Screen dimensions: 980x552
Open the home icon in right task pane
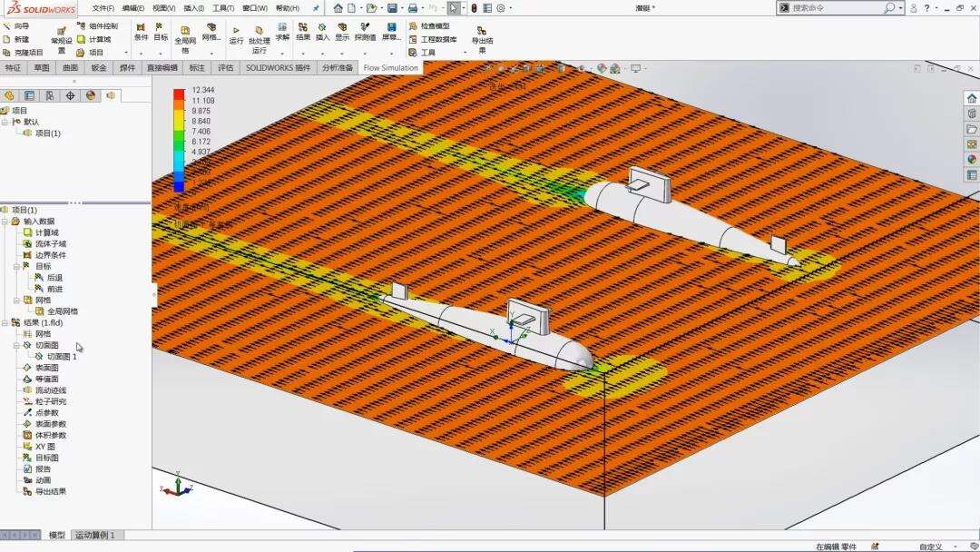click(x=972, y=98)
